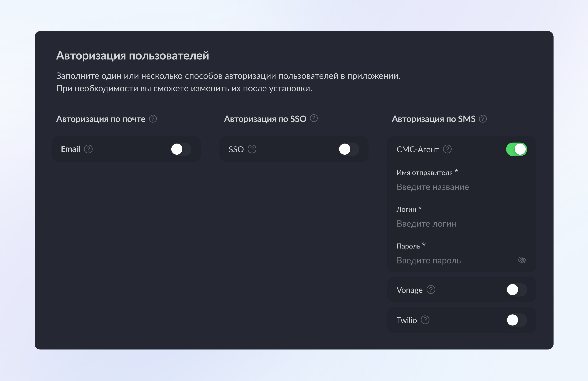Screen dimensions: 588x381
Task: Show help info for Vonage
Action: 431,290
